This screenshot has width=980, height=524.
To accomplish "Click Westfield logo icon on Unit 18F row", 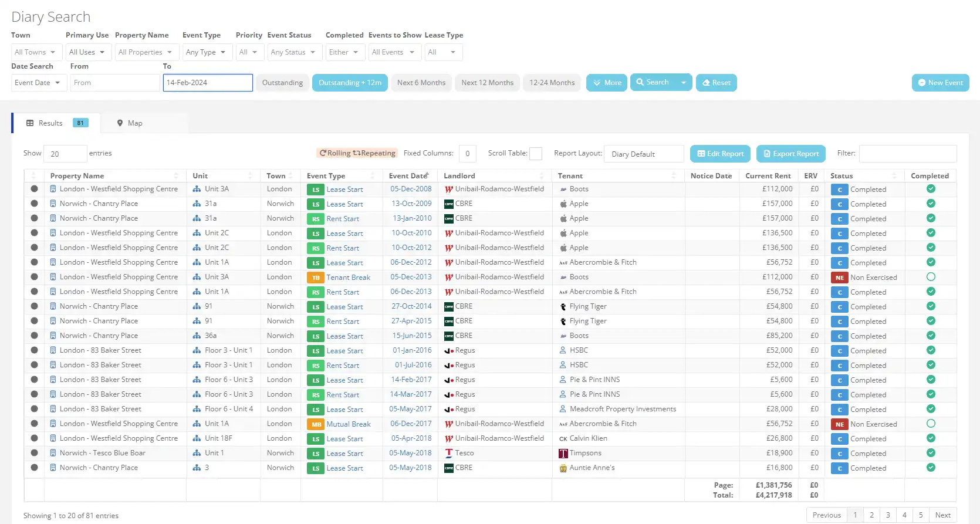I will pyautogui.click(x=449, y=438).
